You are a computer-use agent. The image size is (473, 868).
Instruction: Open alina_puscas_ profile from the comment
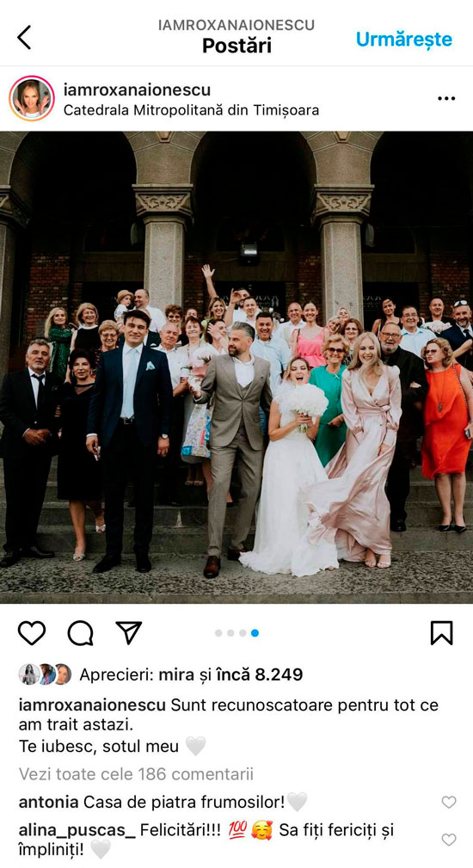click(x=77, y=830)
